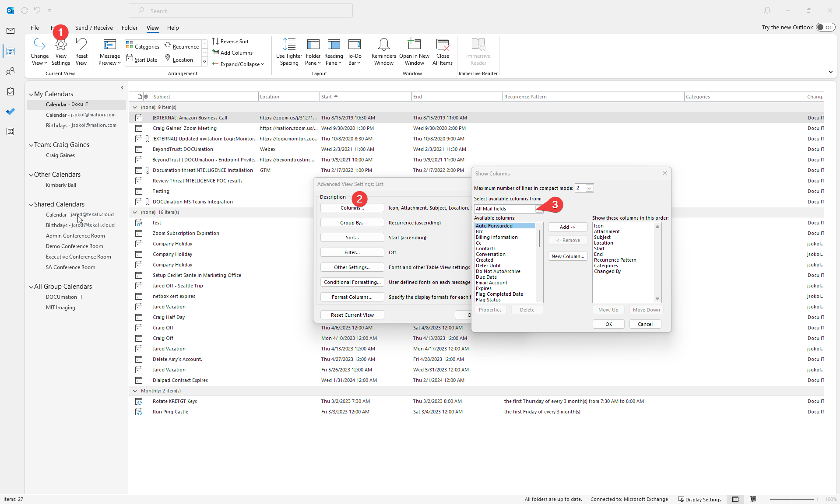The width and height of the screenshot is (840, 504).
Task: Collapse the ribbon with the chevron
Action: [x=830, y=72]
